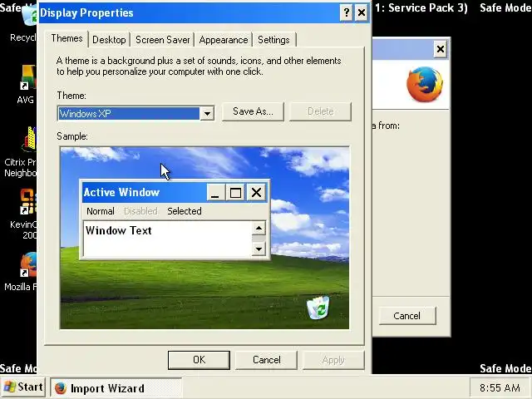532x399 pixels.
Task: Click the Display Properties help question mark
Action: 346,13
